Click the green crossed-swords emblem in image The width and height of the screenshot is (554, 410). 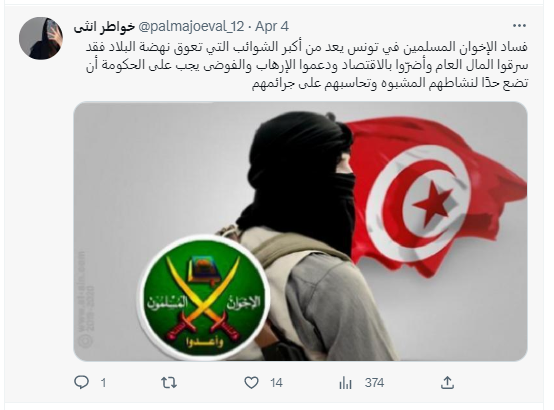point(204,298)
